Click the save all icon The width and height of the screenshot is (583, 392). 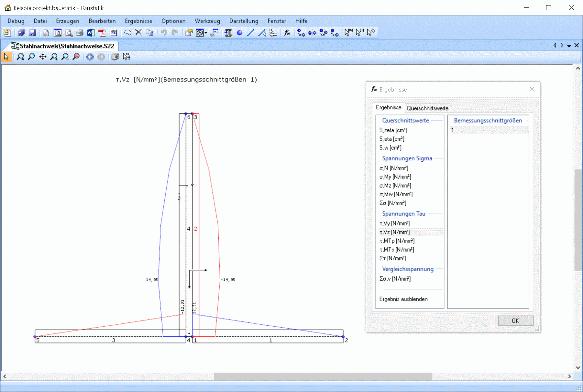(x=21, y=33)
